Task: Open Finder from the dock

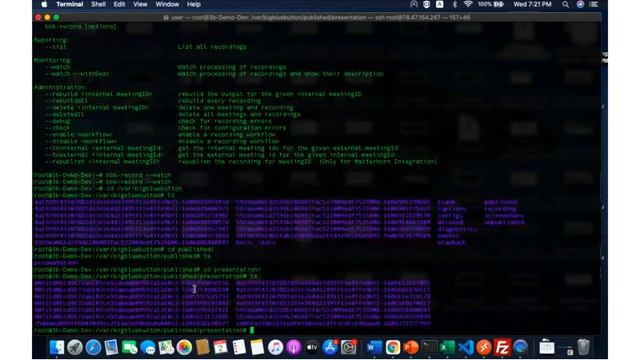Action: tap(56, 347)
